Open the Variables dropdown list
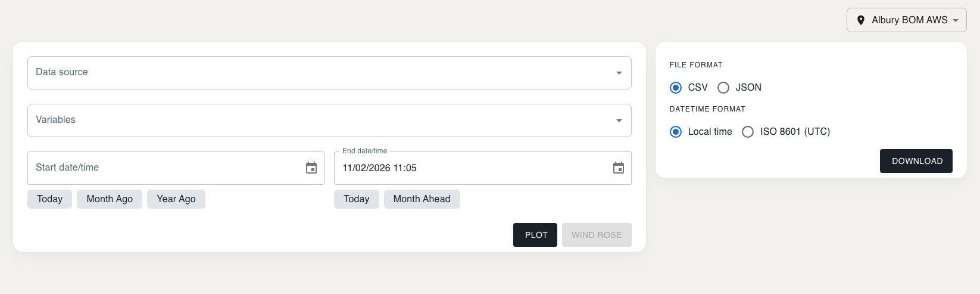The image size is (980, 294). click(x=329, y=120)
